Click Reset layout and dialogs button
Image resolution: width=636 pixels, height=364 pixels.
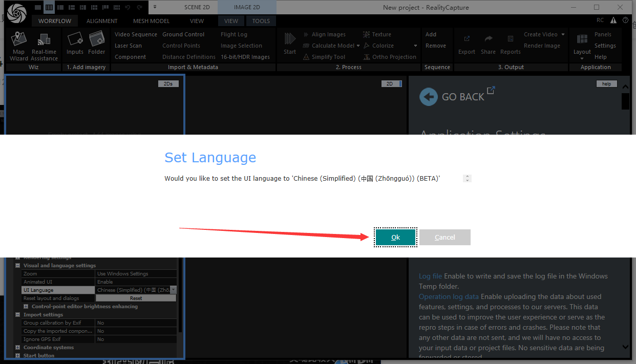click(x=136, y=298)
